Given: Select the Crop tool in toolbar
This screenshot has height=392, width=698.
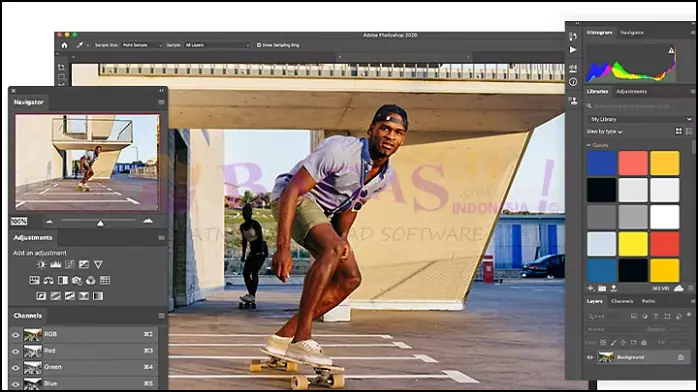Looking at the screenshot, I should point(61,68).
